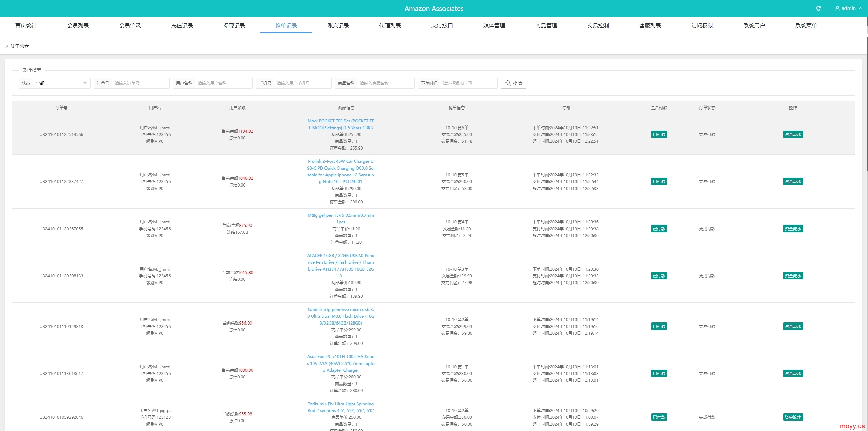This screenshot has width=868, height=431.
Task: Open the admin user menu
Action: pos(849,8)
